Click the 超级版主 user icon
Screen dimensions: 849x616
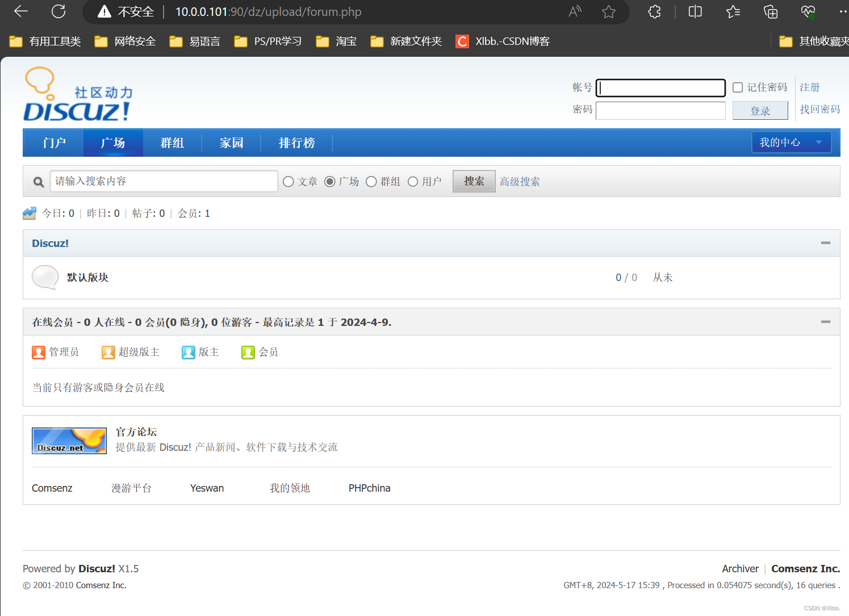click(x=108, y=353)
